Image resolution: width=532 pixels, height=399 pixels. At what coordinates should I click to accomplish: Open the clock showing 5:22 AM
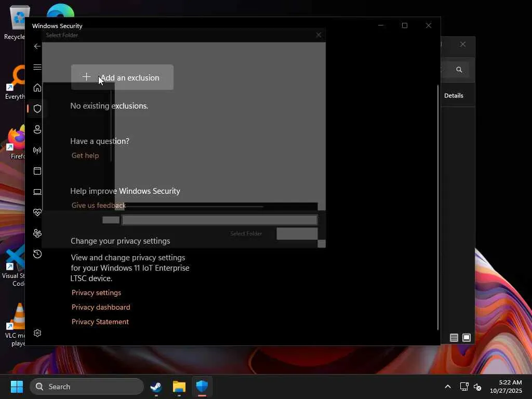click(506, 387)
